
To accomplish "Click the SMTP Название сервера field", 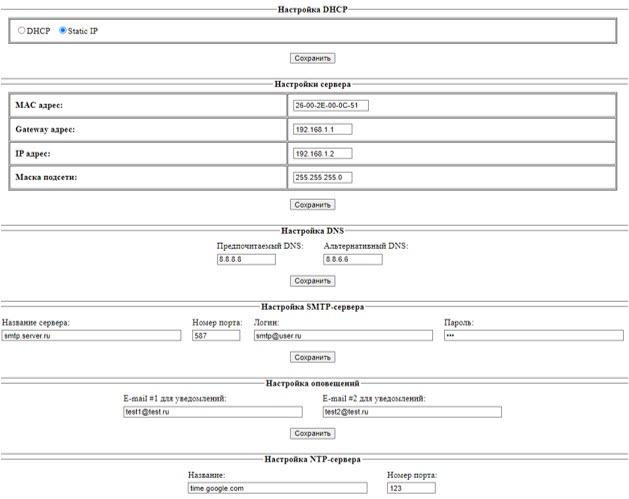I will (91, 336).
